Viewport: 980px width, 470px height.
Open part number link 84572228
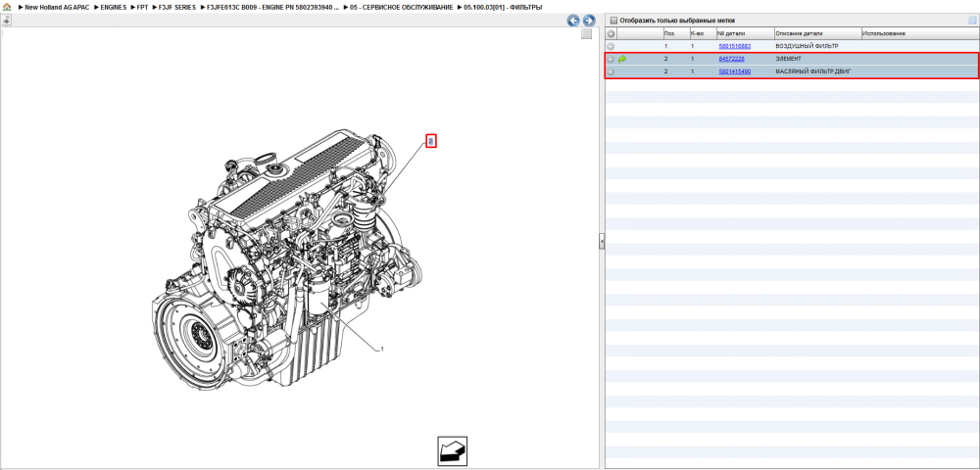click(x=731, y=59)
